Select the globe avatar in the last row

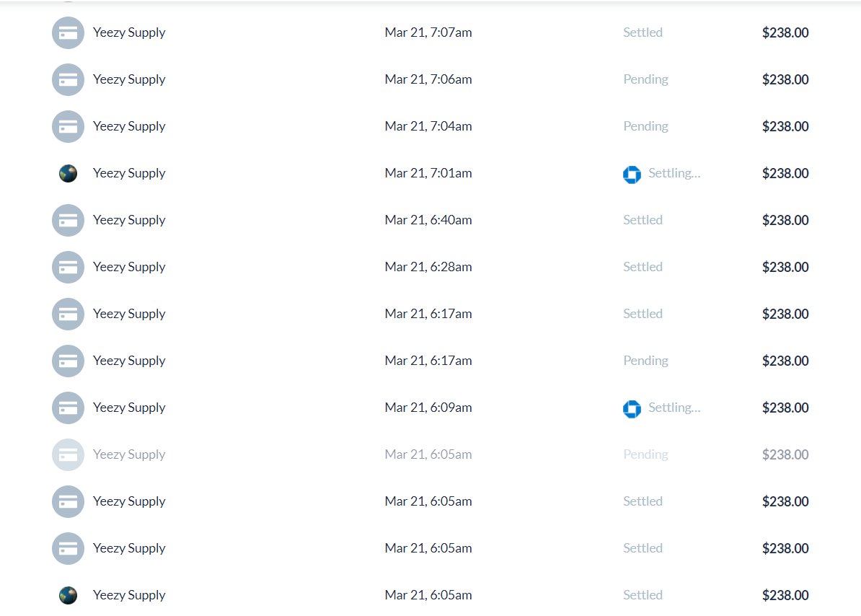click(68, 595)
